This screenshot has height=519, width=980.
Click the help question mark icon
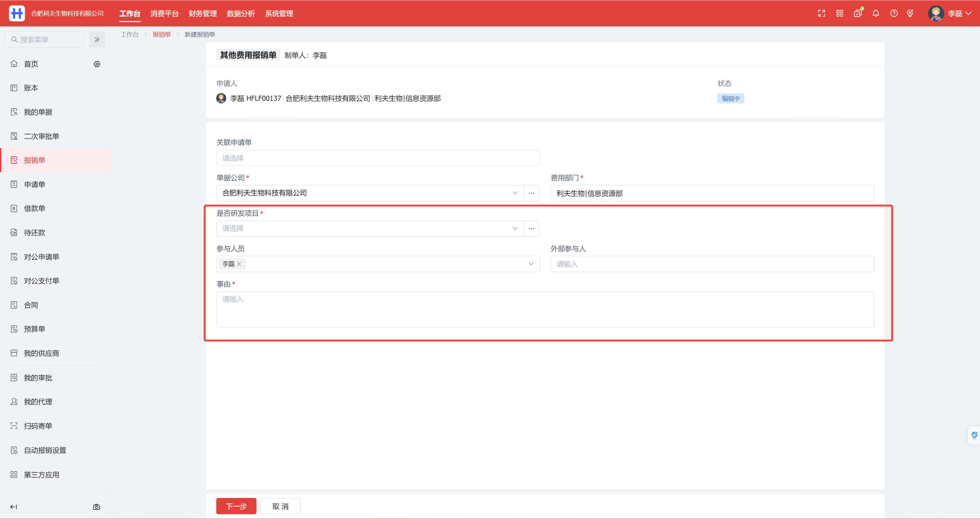click(x=894, y=13)
